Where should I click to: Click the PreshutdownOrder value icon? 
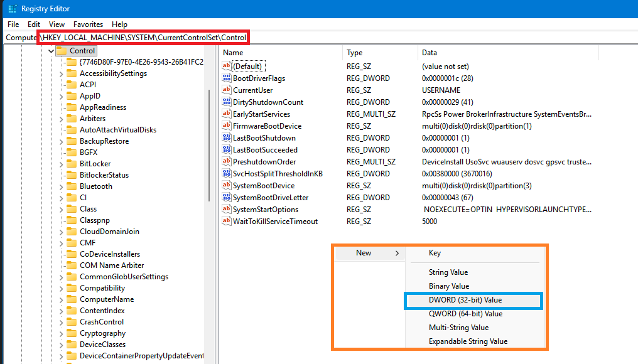point(227,161)
